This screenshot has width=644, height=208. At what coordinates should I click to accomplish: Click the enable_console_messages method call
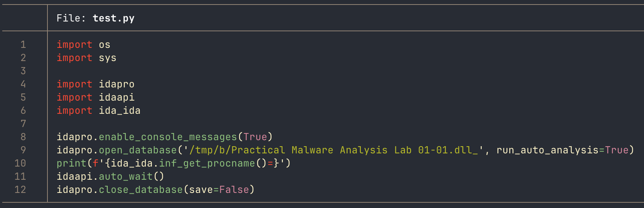pyautogui.click(x=168, y=137)
